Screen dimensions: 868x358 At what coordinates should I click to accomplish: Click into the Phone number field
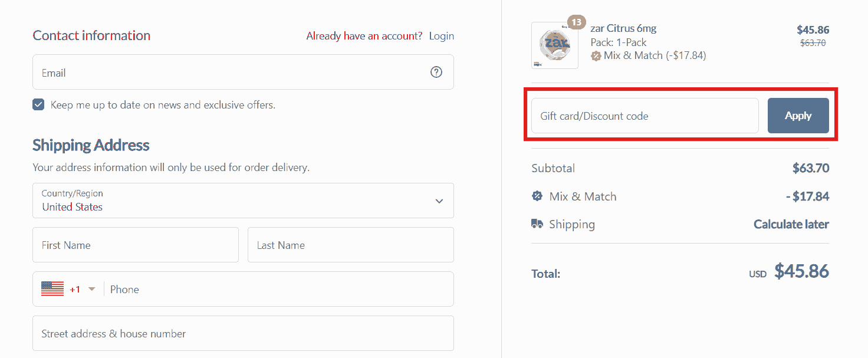coord(277,289)
